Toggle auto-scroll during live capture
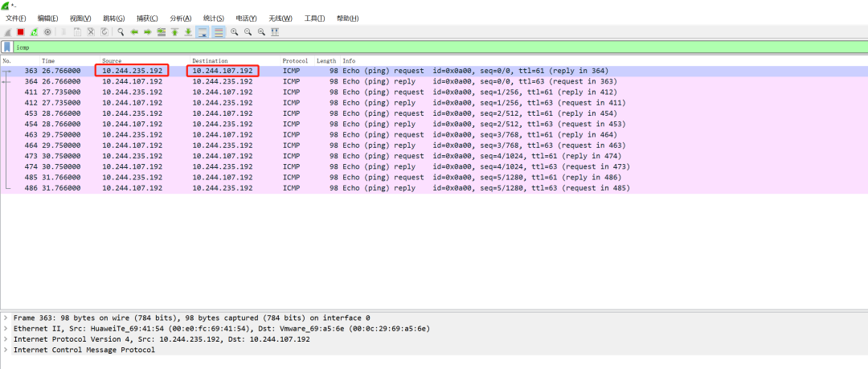The image size is (868, 369). 203,32
